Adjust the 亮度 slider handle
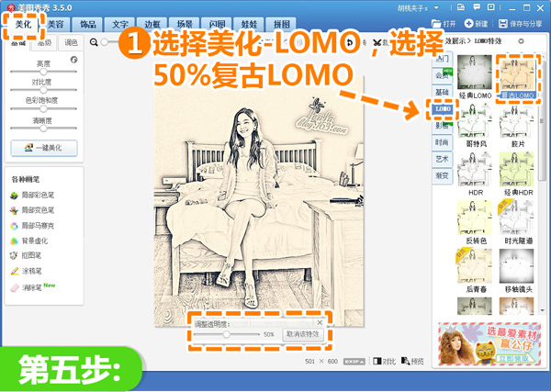This screenshot has height=392, width=551. pos(43,72)
